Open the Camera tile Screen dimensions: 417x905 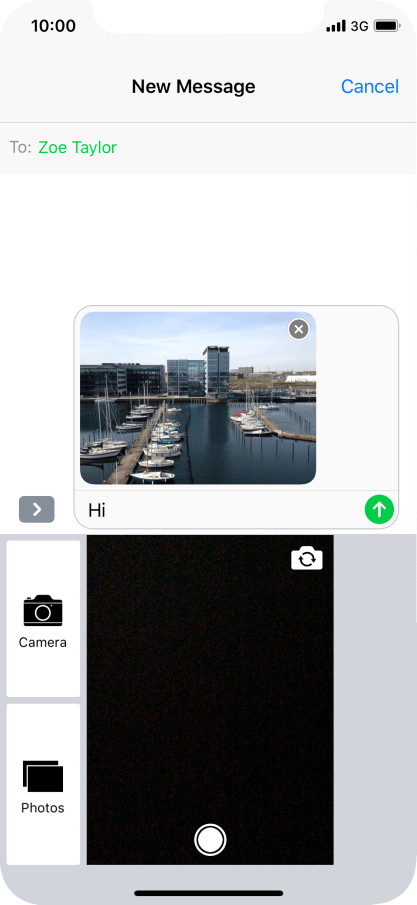pos(43,619)
